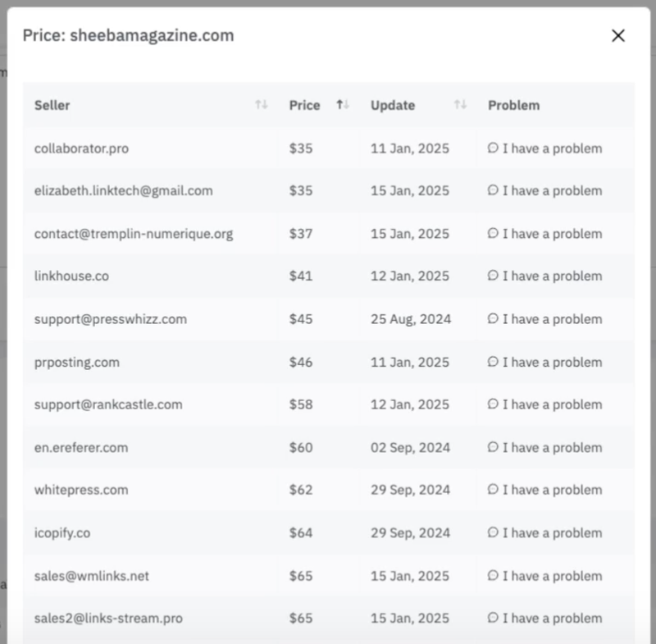Image resolution: width=656 pixels, height=644 pixels.
Task: Select the collaborator.pro seller name
Action: [81, 148]
